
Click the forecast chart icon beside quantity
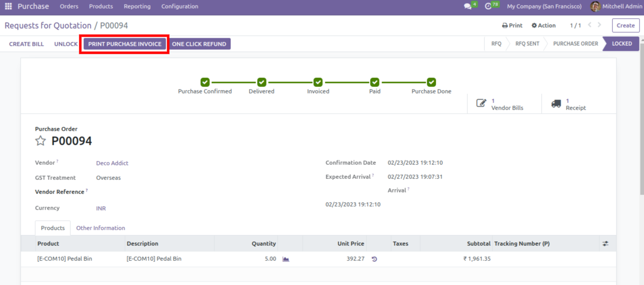pyautogui.click(x=286, y=259)
